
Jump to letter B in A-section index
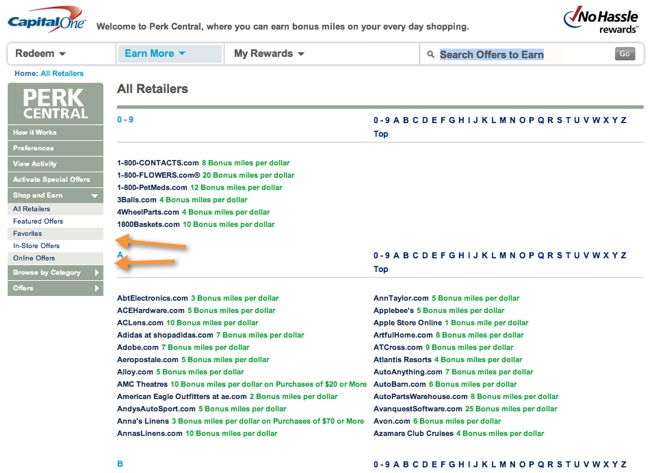[x=406, y=255]
